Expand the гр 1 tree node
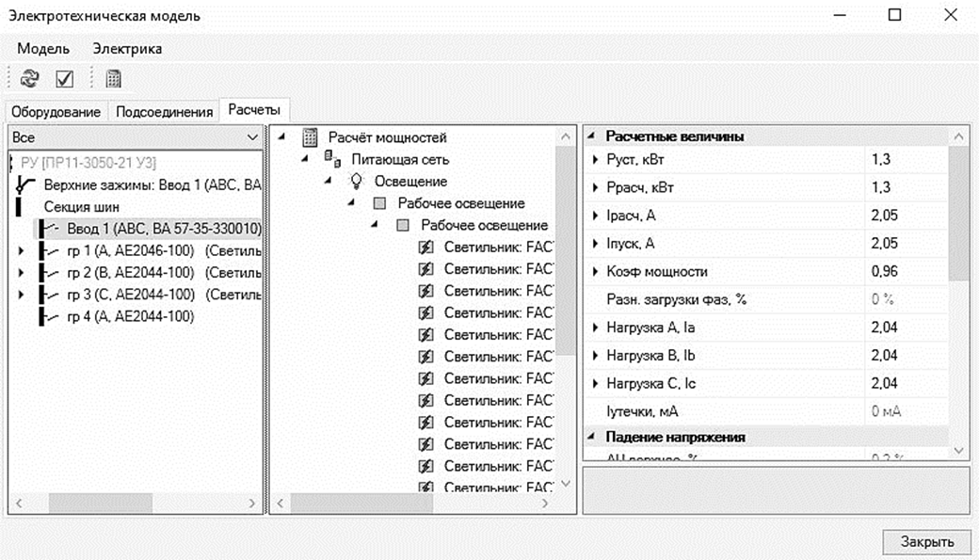Viewport: 979px width, 560px height. pos(22,252)
